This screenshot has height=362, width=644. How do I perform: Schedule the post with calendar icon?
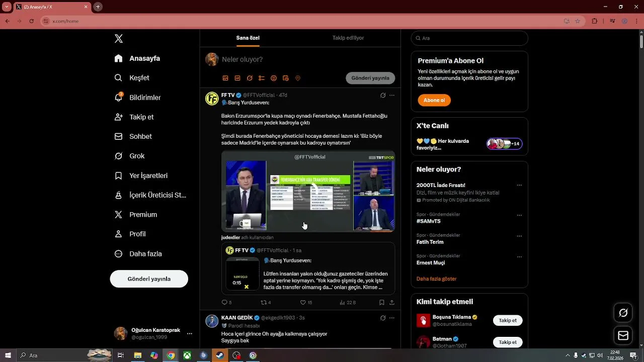pos(286,78)
